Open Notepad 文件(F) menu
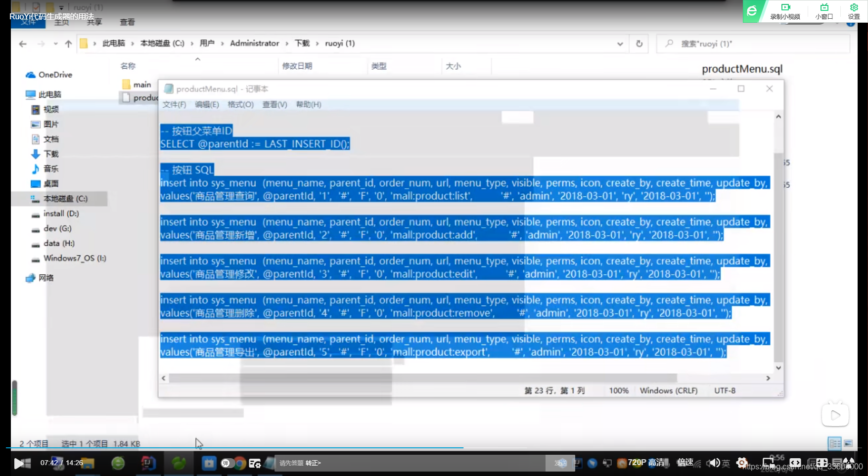This screenshot has height=476, width=868. tap(174, 104)
